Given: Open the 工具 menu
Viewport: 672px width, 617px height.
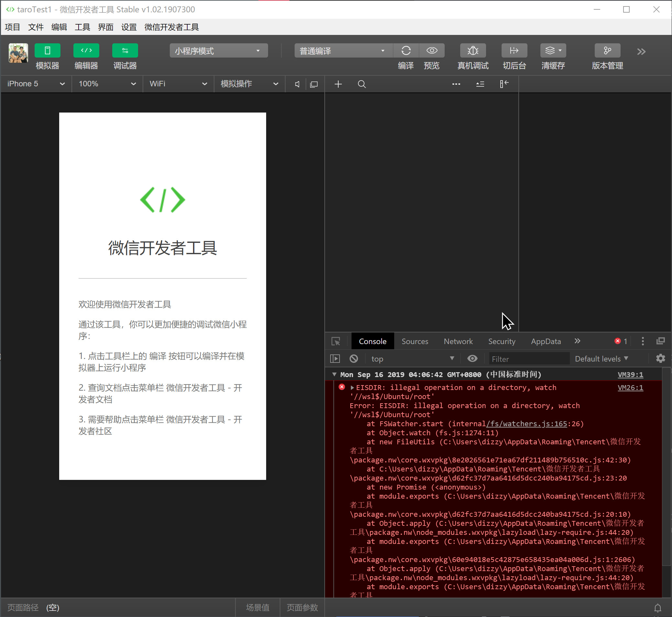Looking at the screenshot, I should 82,27.
